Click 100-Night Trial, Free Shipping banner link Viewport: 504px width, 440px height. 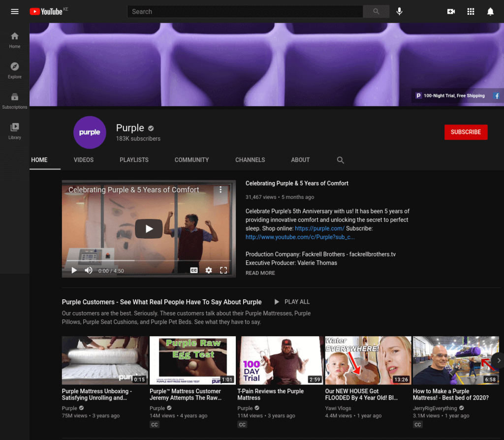pyautogui.click(x=450, y=96)
